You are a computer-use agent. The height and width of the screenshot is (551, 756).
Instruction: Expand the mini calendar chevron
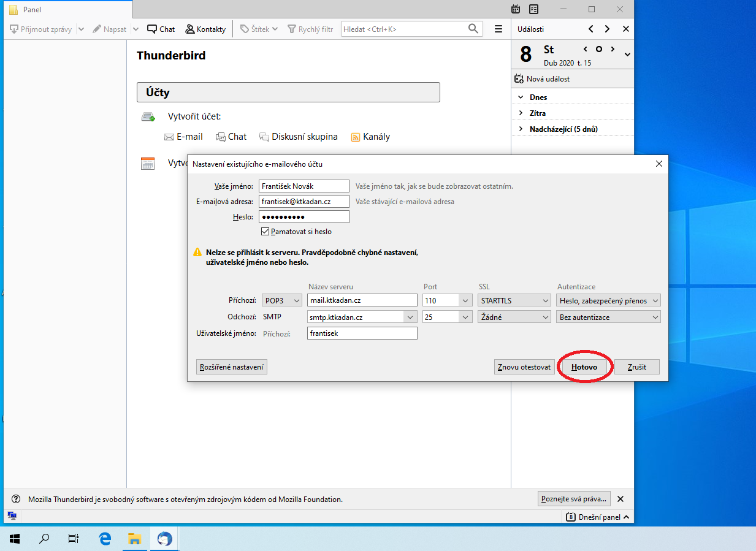coord(627,55)
